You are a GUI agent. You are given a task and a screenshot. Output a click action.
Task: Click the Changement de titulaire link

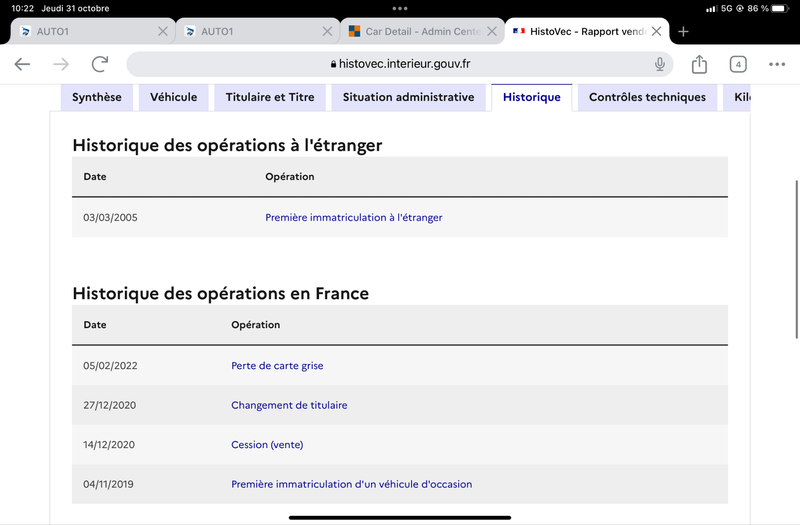click(289, 405)
